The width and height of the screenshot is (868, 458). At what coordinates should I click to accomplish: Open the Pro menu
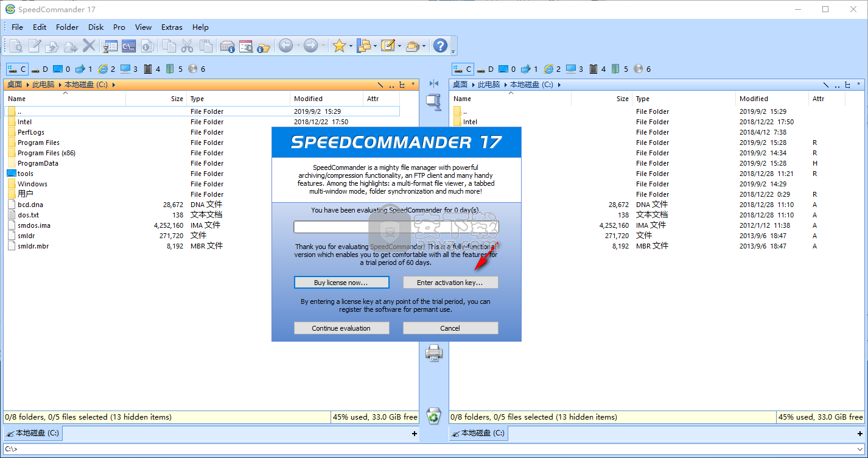click(119, 27)
